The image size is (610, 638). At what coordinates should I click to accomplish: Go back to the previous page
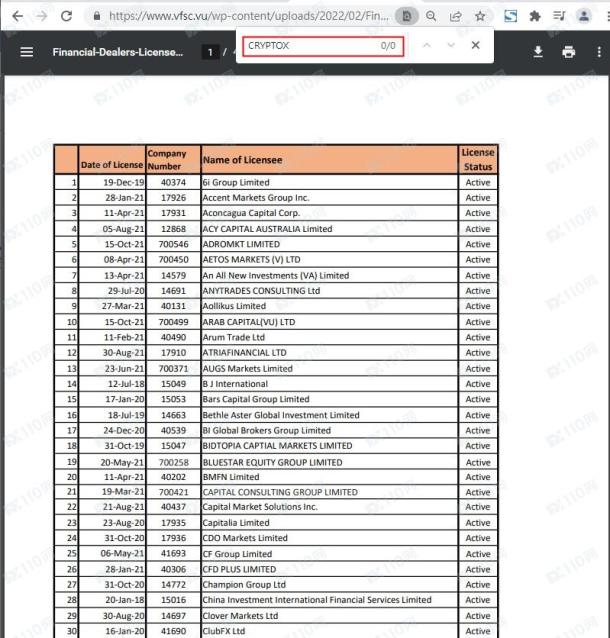point(17,16)
